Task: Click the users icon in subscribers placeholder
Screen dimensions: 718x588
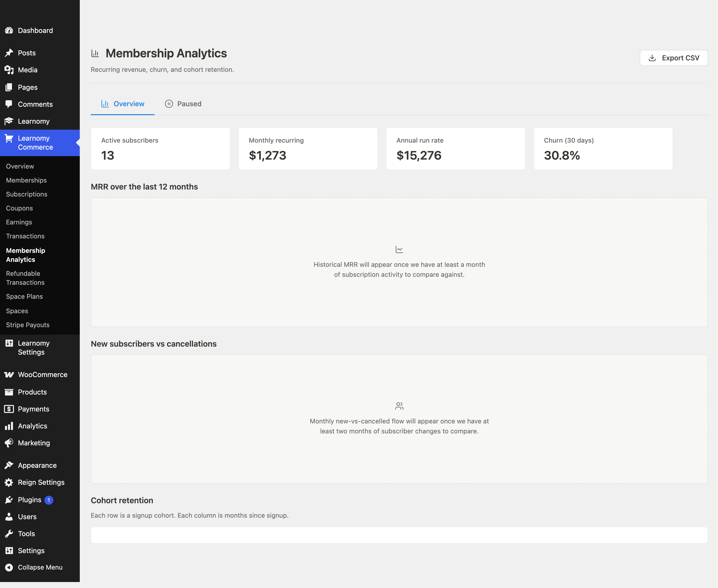Action: tap(399, 406)
